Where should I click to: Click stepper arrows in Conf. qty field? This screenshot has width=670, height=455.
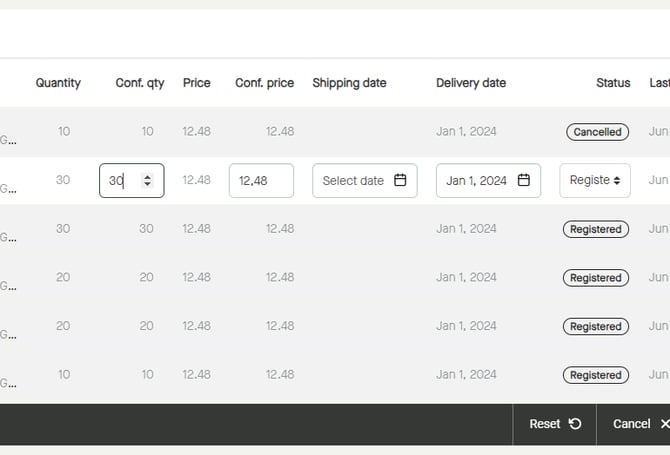tap(148, 181)
